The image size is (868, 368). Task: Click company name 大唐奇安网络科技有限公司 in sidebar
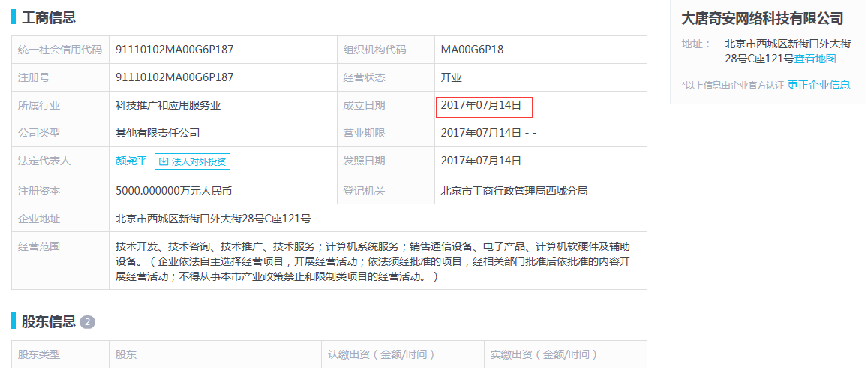tap(762, 18)
